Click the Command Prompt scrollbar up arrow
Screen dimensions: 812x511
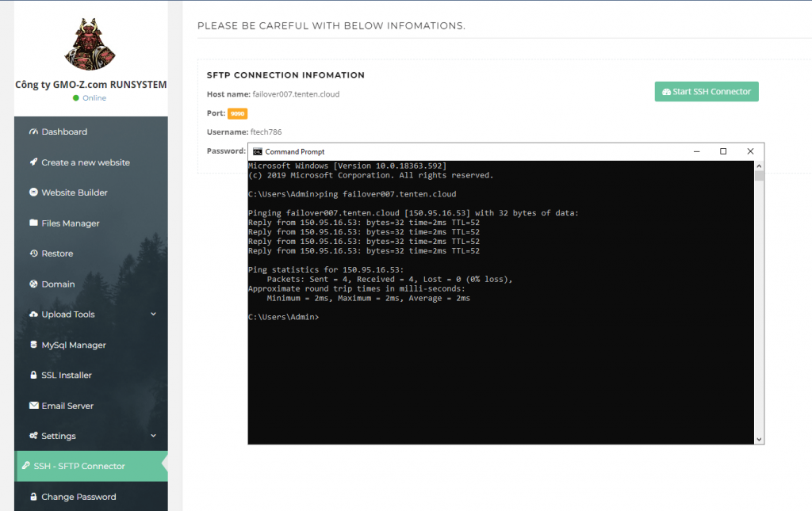pos(759,166)
